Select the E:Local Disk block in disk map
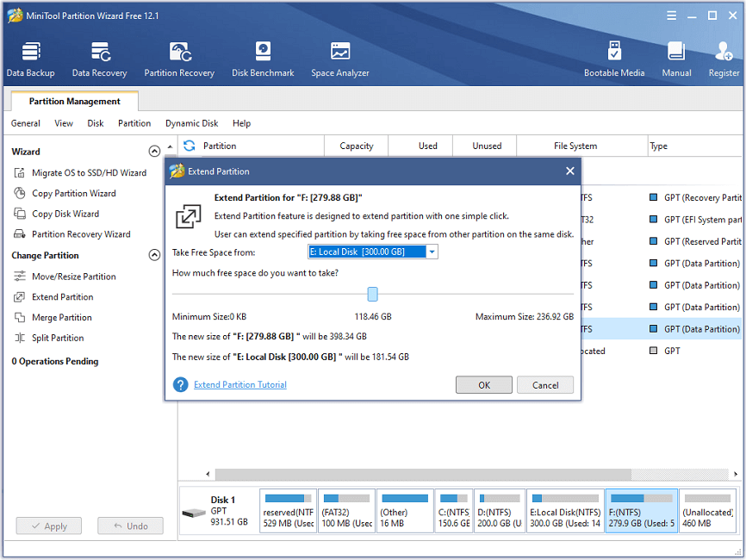The width and height of the screenshot is (746, 560). [x=565, y=511]
